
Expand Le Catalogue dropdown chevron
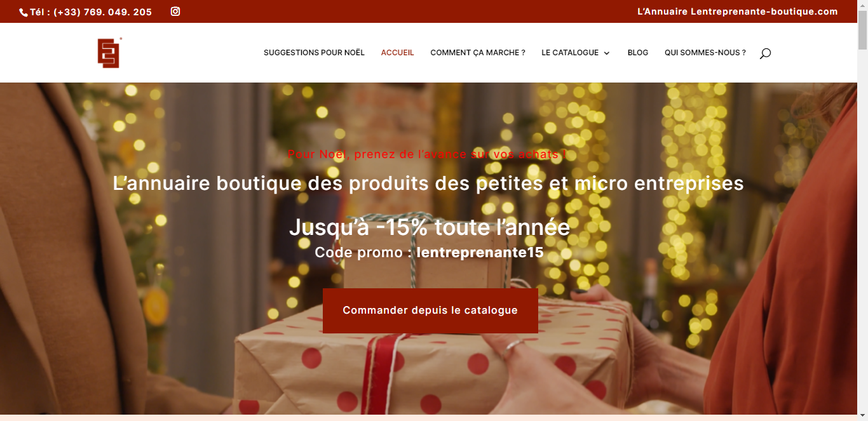606,53
